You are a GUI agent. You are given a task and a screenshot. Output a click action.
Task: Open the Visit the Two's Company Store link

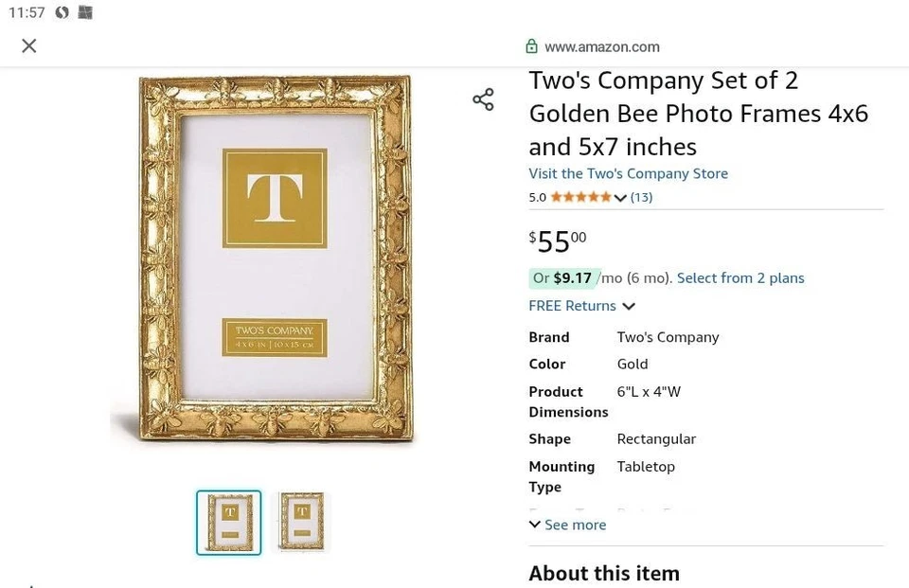628,173
